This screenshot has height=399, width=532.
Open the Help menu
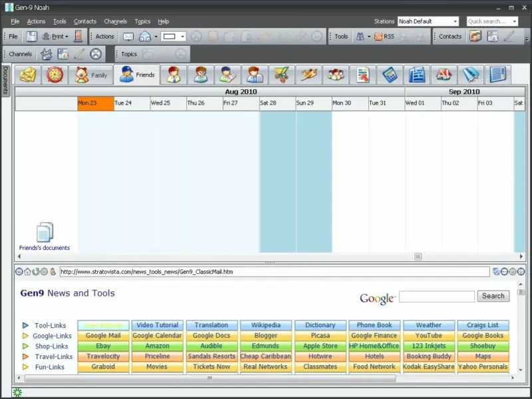tap(163, 21)
